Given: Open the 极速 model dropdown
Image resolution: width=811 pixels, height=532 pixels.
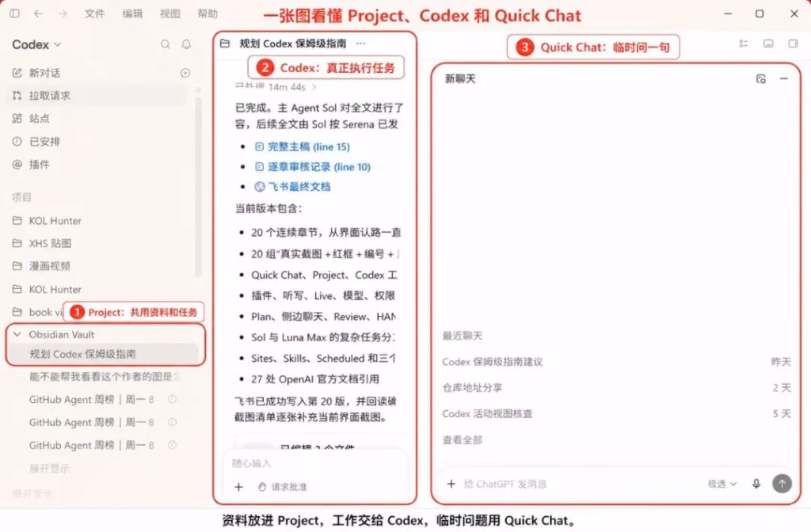Looking at the screenshot, I should [722, 484].
